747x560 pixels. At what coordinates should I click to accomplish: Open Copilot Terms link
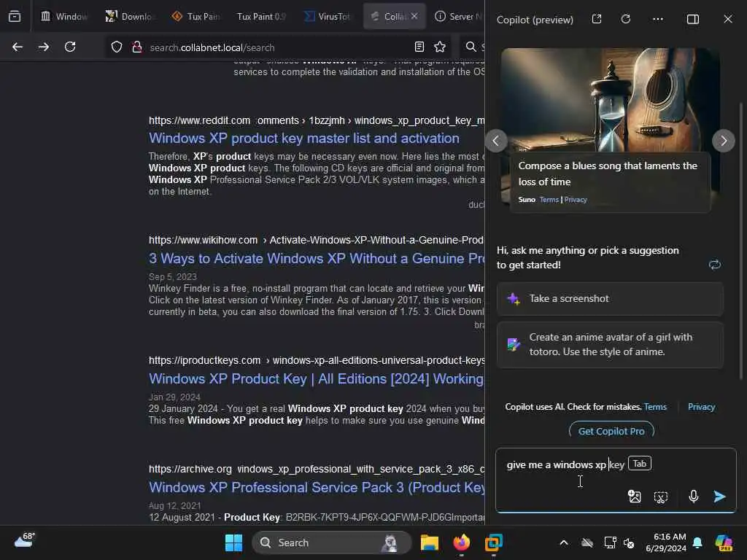click(x=655, y=407)
